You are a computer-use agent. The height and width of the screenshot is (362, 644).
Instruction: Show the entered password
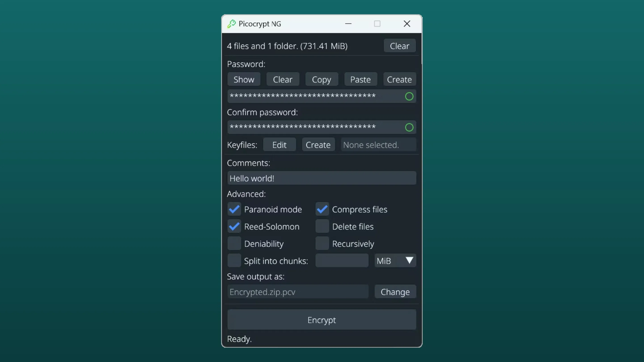tap(244, 79)
